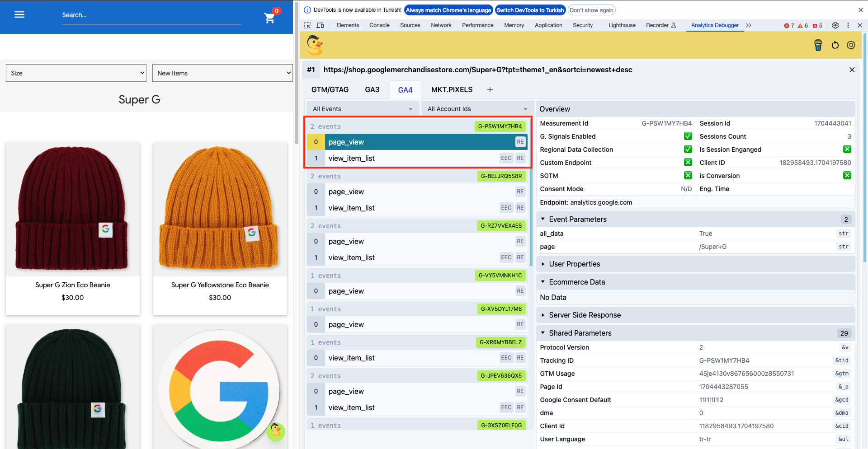Click the Google G sticker thumbnail
Screen dimensions: 868x449
click(x=220, y=387)
